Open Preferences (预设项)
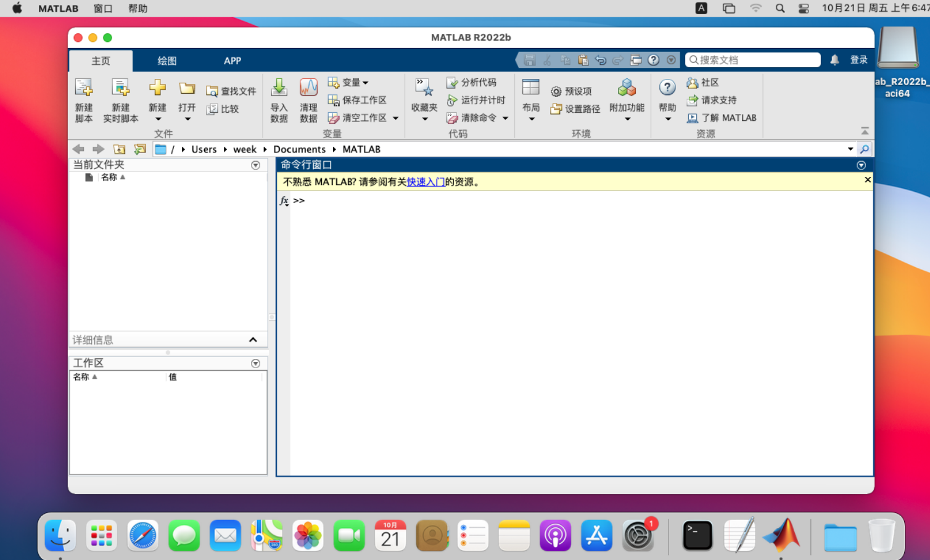Image resolution: width=930 pixels, height=560 pixels. [x=571, y=91]
